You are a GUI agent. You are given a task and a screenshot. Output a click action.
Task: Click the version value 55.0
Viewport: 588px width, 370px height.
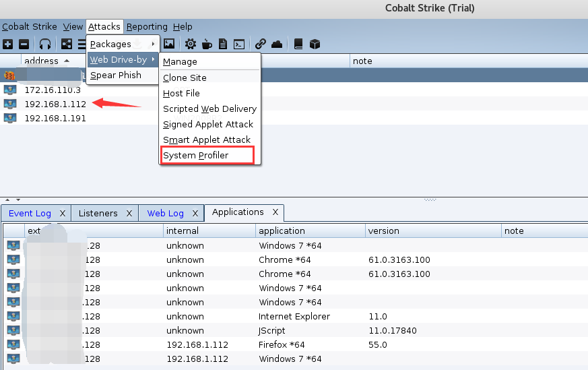coord(378,344)
